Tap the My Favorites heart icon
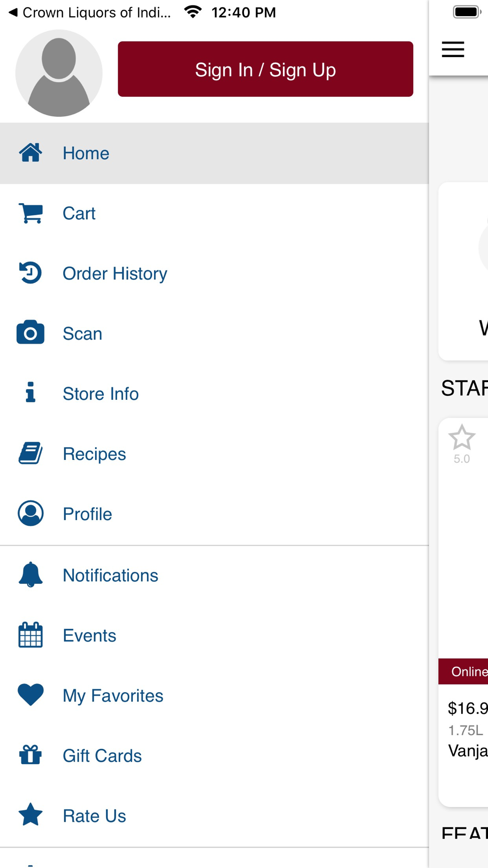The image size is (488, 868). tap(30, 695)
